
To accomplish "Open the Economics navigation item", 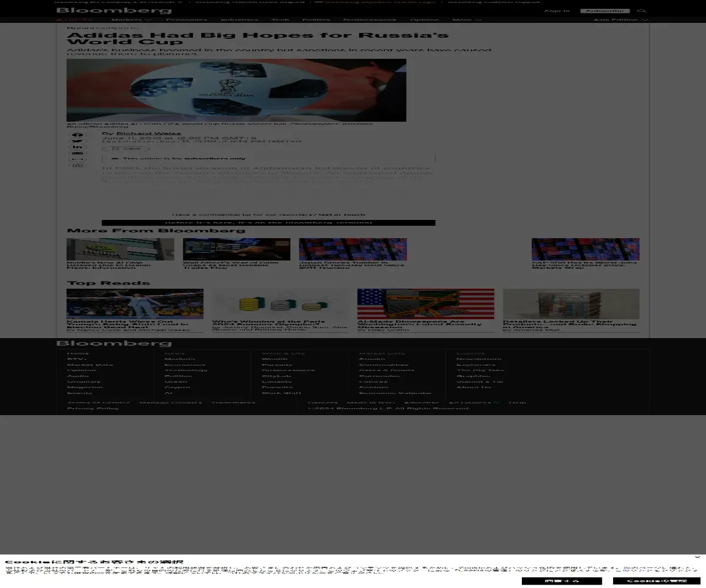I will (186, 20).
